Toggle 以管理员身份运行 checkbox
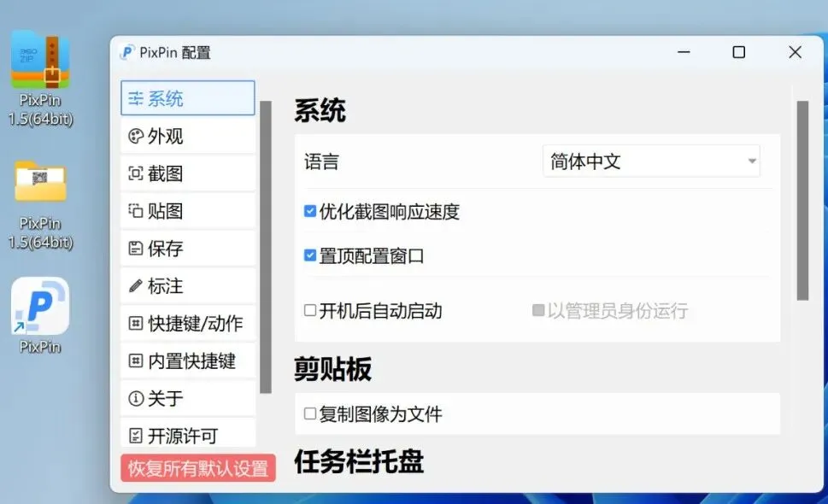The width and height of the screenshot is (828, 504). pos(538,310)
